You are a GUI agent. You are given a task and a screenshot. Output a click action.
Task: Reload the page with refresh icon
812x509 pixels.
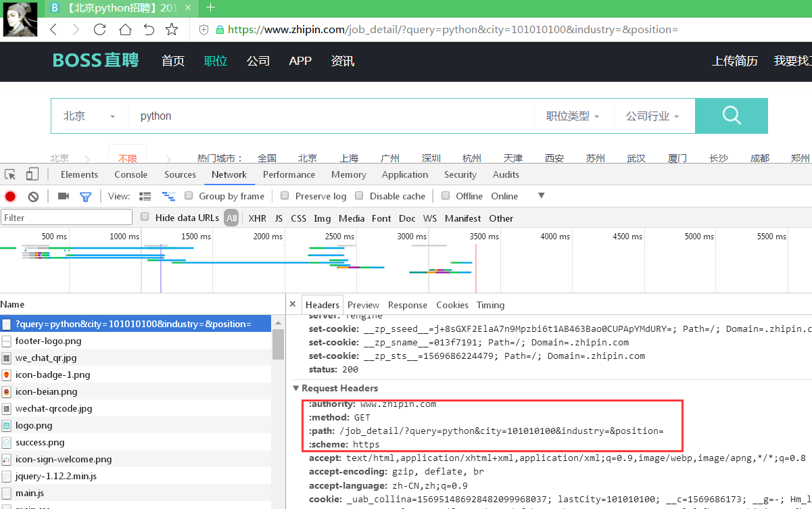point(100,30)
